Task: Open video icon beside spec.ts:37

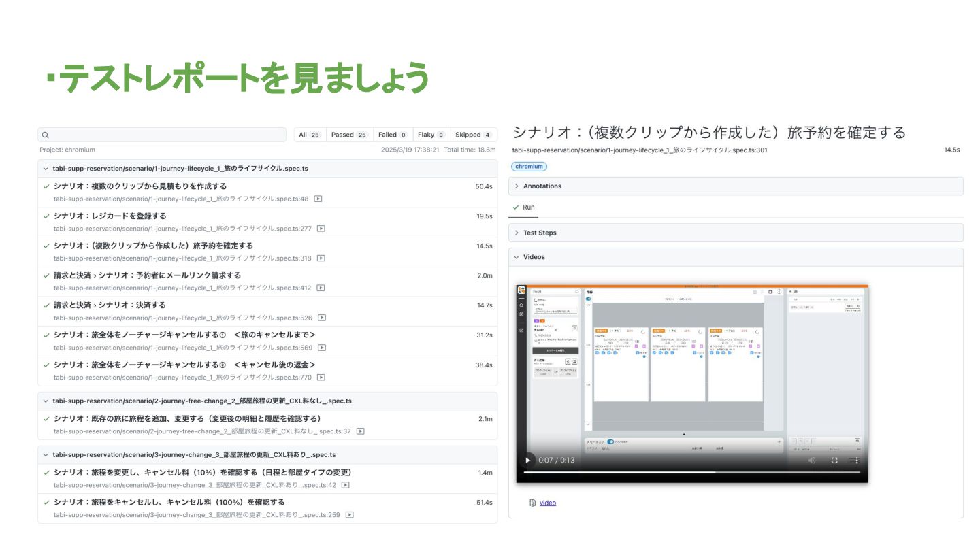Action: tap(361, 431)
